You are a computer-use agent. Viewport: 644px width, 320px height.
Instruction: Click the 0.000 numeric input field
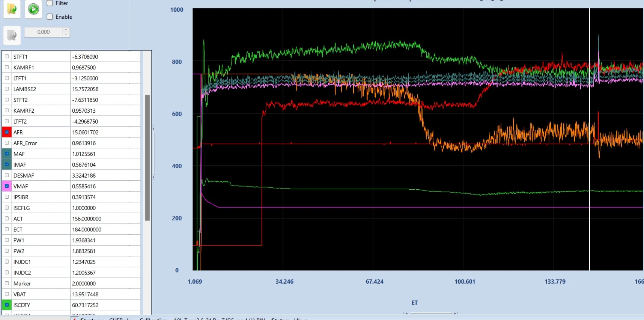[43, 32]
